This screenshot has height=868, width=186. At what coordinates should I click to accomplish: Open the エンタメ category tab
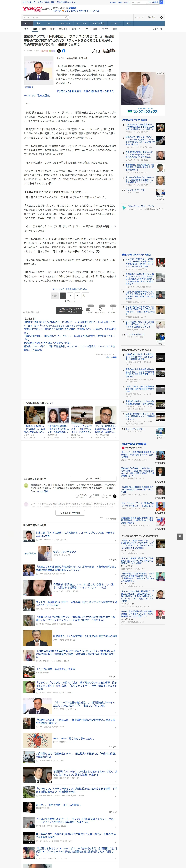63,29
